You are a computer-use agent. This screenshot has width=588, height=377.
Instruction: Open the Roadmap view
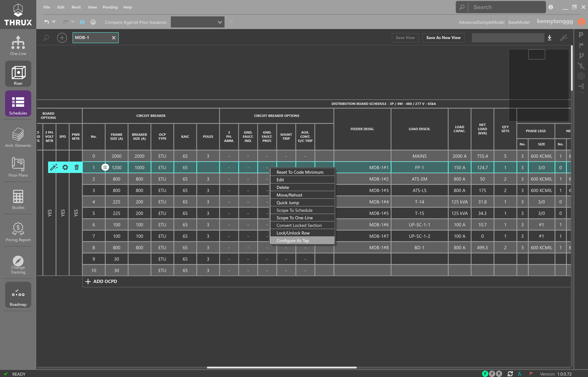[x=18, y=295]
